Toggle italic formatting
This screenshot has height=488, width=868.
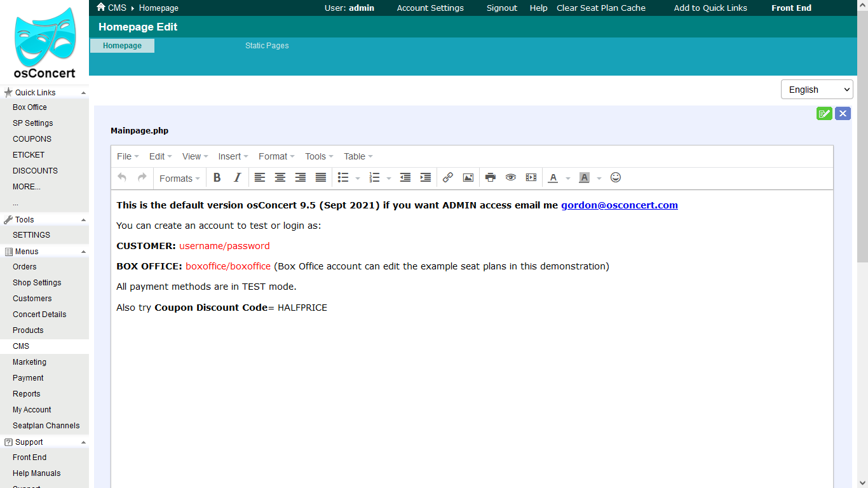(x=237, y=178)
